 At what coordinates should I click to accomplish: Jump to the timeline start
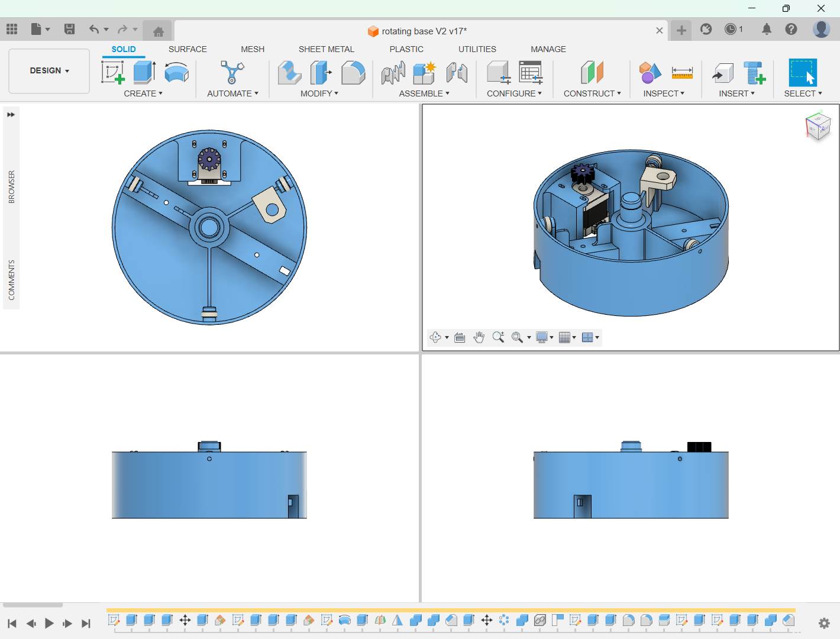point(12,623)
